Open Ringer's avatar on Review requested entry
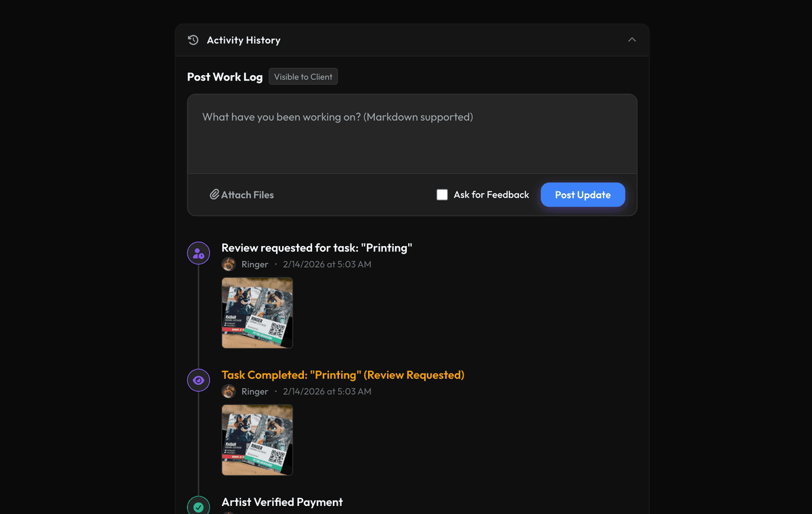The image size is (812, 514). (229, 264)
